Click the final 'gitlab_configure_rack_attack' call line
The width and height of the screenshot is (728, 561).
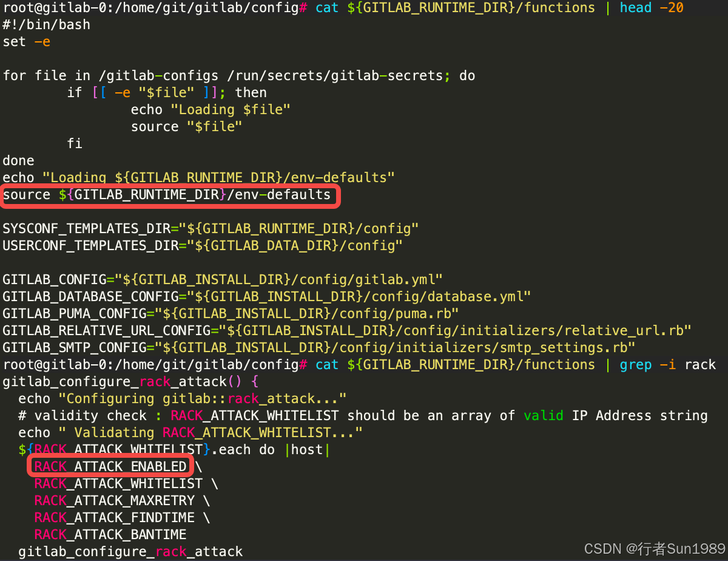point(130,552)
